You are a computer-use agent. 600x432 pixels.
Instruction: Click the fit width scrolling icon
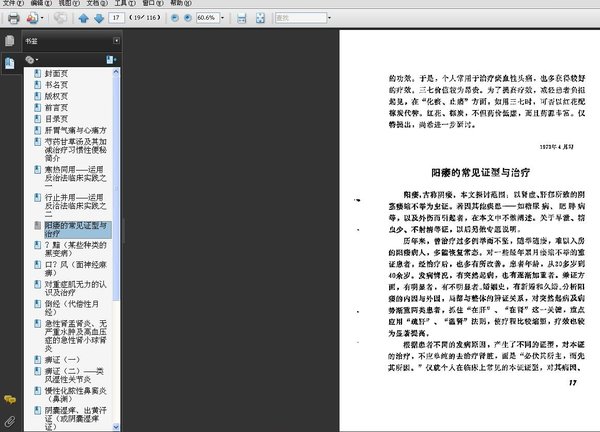click(x=241, y=18)
